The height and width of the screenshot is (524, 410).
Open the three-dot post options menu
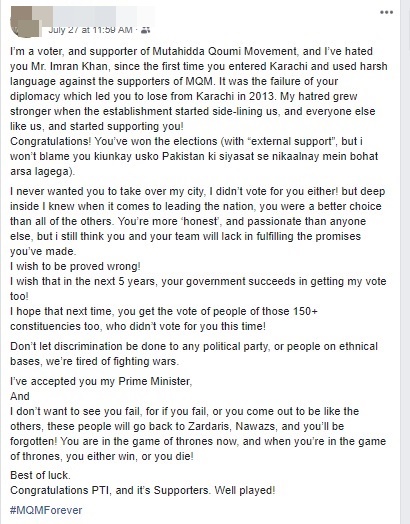tap(386, 13)
